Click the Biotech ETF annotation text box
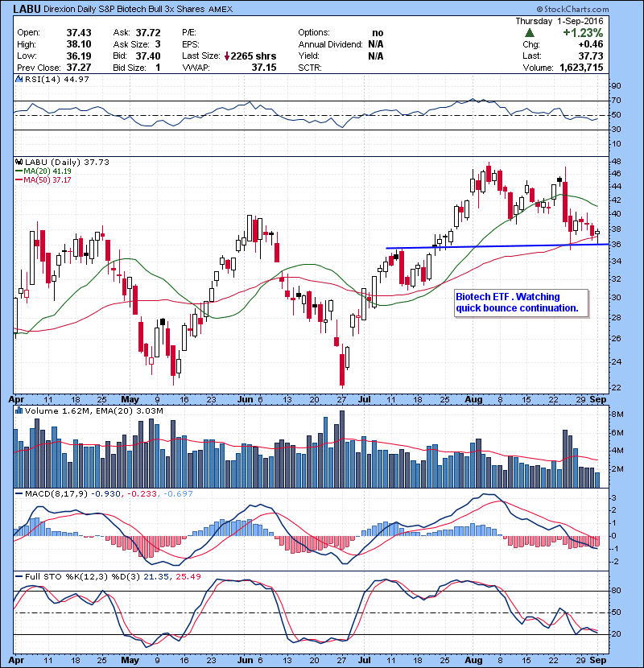The height and width of the screenshot is (668, 644). click(x=522, y=303)
